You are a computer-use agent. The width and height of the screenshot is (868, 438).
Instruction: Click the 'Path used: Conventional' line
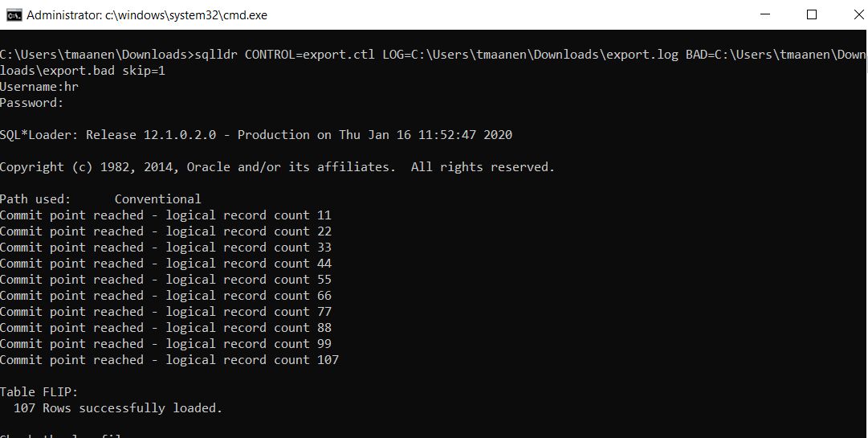100,199
